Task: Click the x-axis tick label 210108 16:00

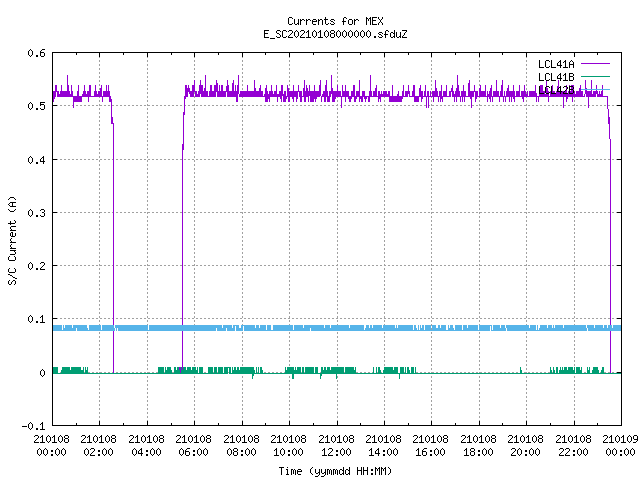Action: 430,445
